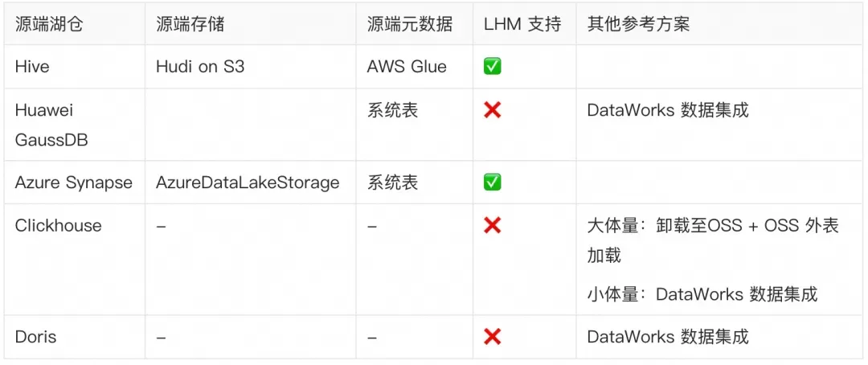
Task: Click DataWorks 数据集成 in the Doris row
Action: click(667, 337)
